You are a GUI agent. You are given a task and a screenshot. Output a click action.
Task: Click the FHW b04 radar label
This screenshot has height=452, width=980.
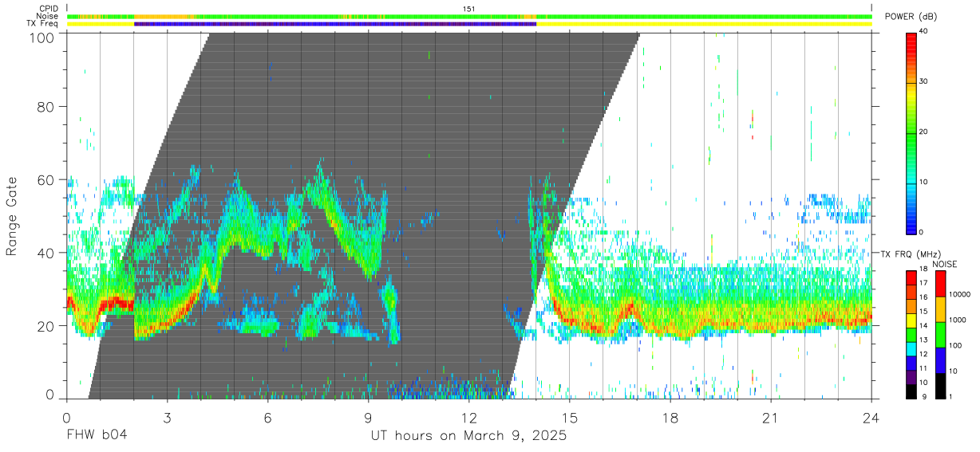pyautogui.click(x=96, y=435)
